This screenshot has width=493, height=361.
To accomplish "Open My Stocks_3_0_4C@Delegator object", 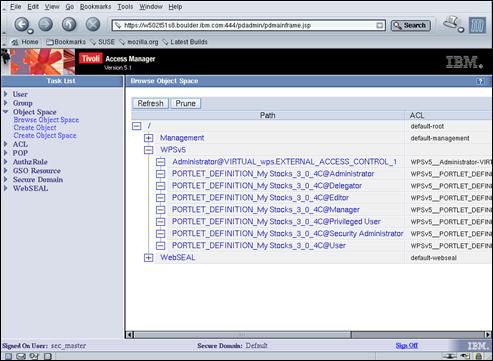I will point(267,186).
